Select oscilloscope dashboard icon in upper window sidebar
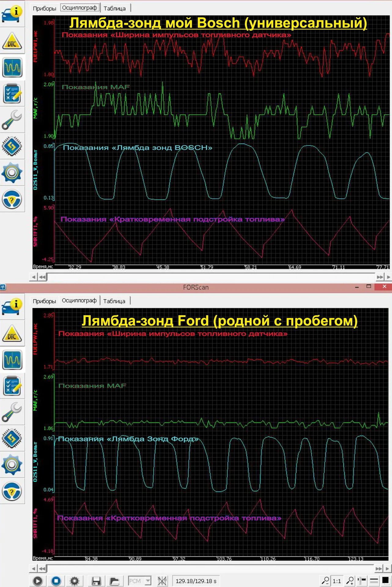The height and width of the screenshot is (587, 392). (12, 67)
